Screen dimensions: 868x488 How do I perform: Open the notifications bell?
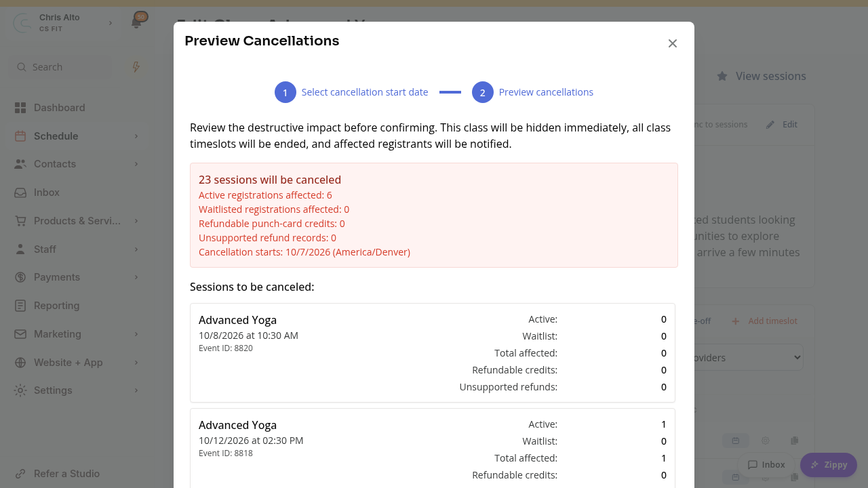136,22
